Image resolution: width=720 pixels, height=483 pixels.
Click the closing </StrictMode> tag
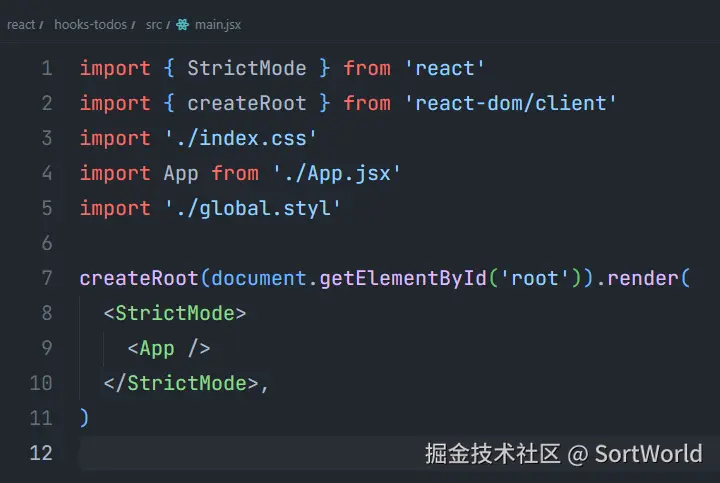(181, 383)
